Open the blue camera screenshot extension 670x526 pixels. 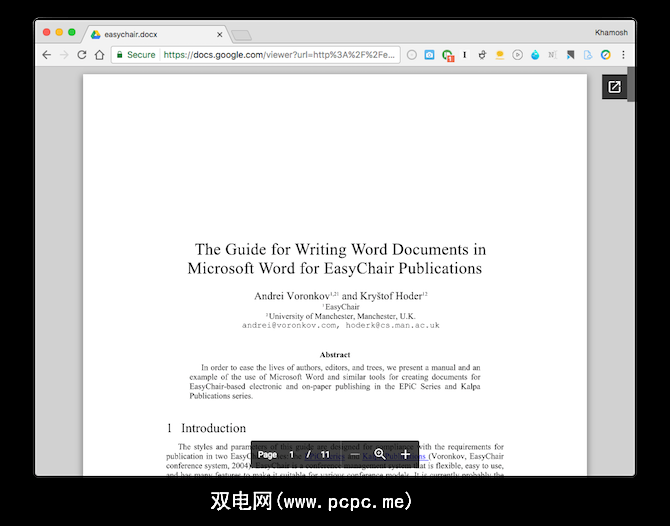click(429, 55)
